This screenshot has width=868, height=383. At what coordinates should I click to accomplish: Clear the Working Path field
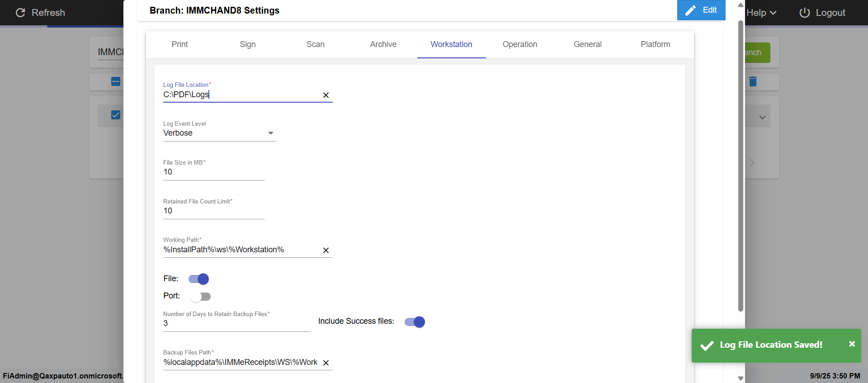(325, 250)
